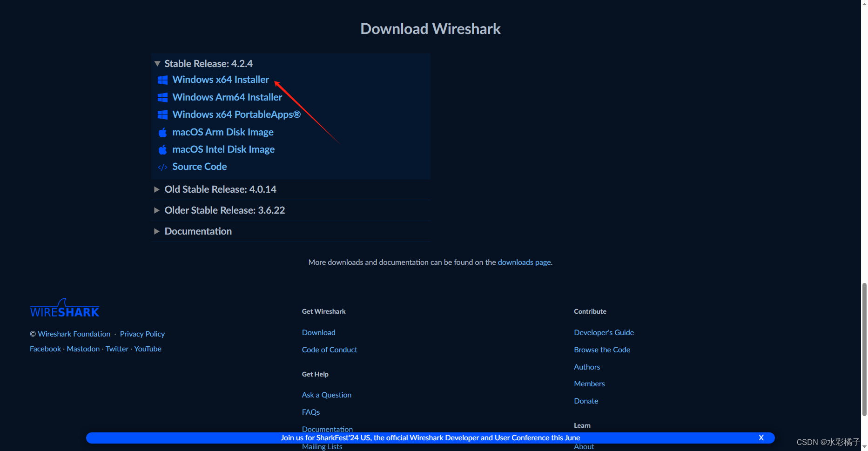The width and height of the screenshot is (868, 451).
Task: Visit the YouTube link in the footer
Action: 148,349
